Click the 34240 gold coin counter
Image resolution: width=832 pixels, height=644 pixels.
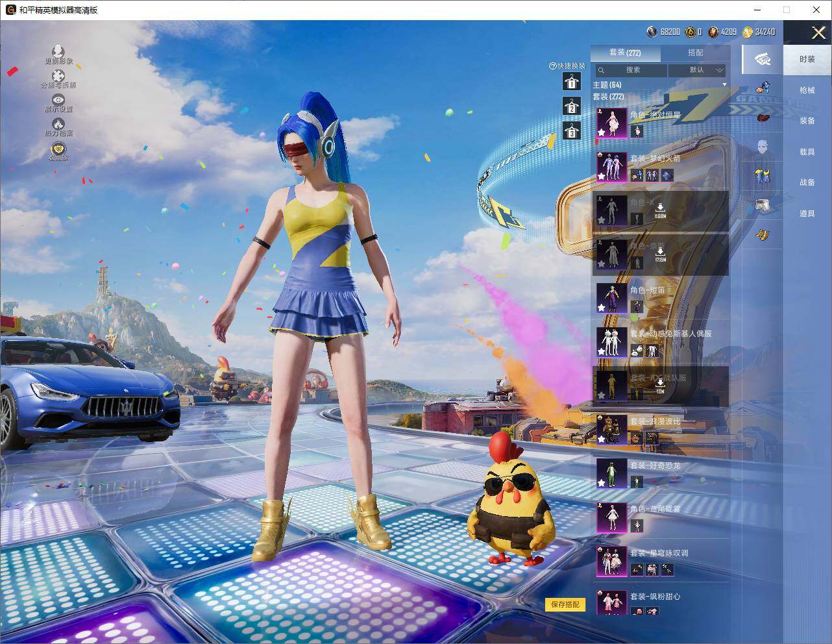tap(759, 32)
